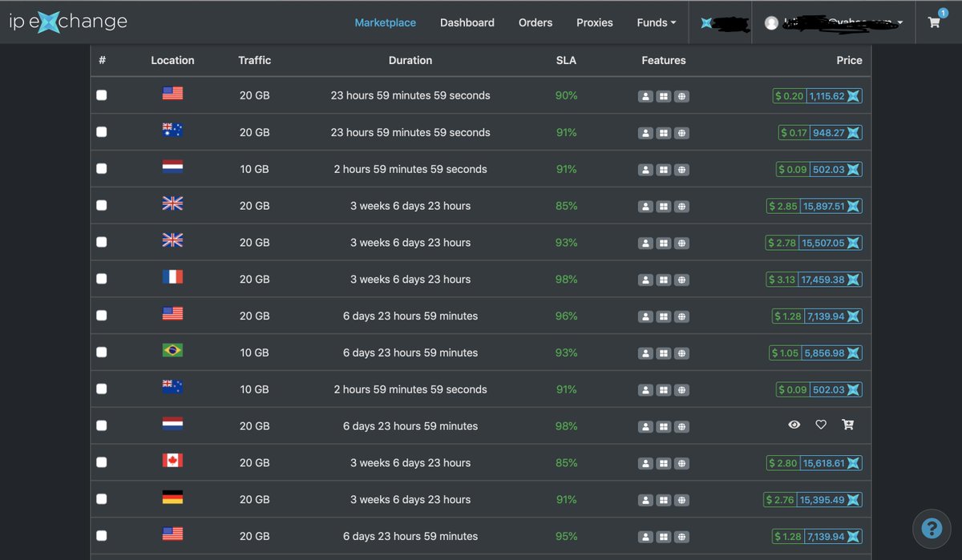Click the user avatar icon in navbar
This screenshot has height=560, width=962.
coord(771,23)
